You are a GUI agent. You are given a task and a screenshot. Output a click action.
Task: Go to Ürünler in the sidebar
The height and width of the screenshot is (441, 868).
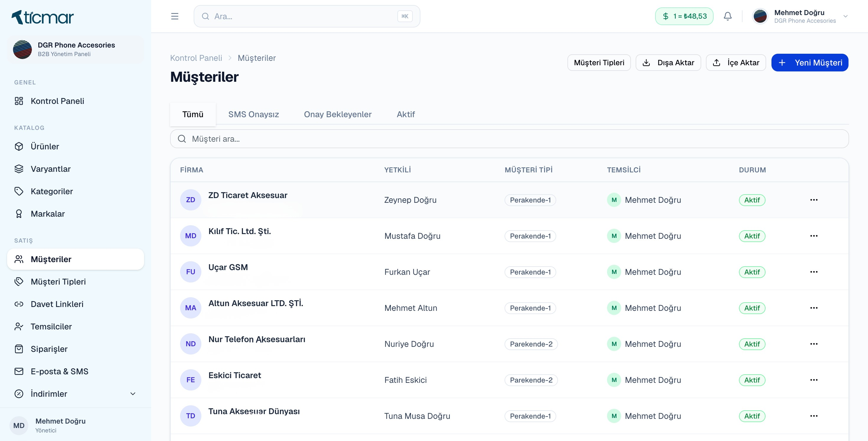click(x=76, y=146)
